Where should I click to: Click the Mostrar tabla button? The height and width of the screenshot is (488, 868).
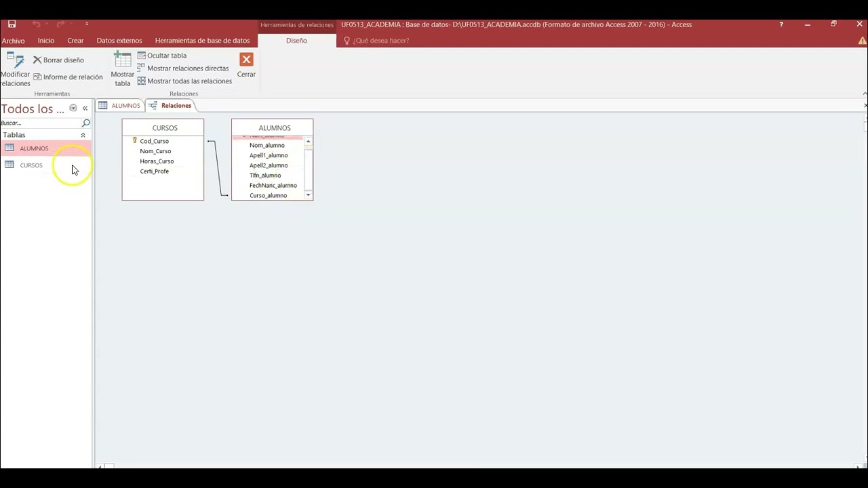(x=122, y=69)
